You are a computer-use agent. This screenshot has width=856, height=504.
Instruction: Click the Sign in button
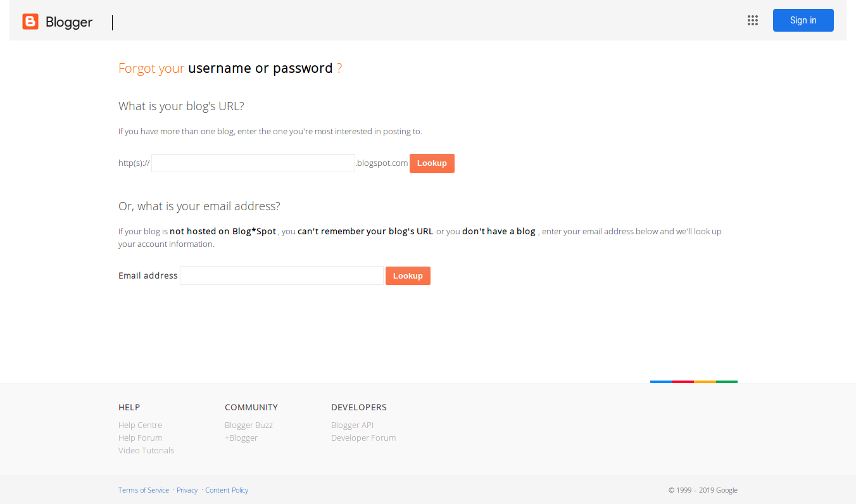[x=803, y=20]
